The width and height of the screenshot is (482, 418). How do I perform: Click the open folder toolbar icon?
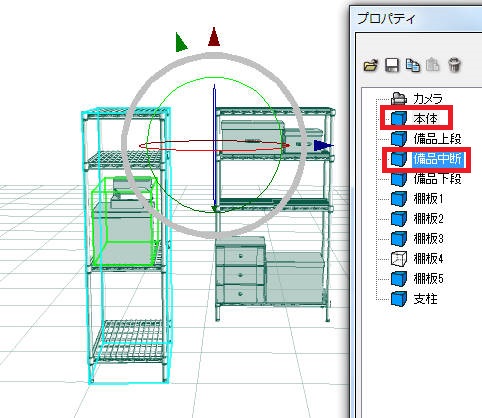(x=371, y=65)
